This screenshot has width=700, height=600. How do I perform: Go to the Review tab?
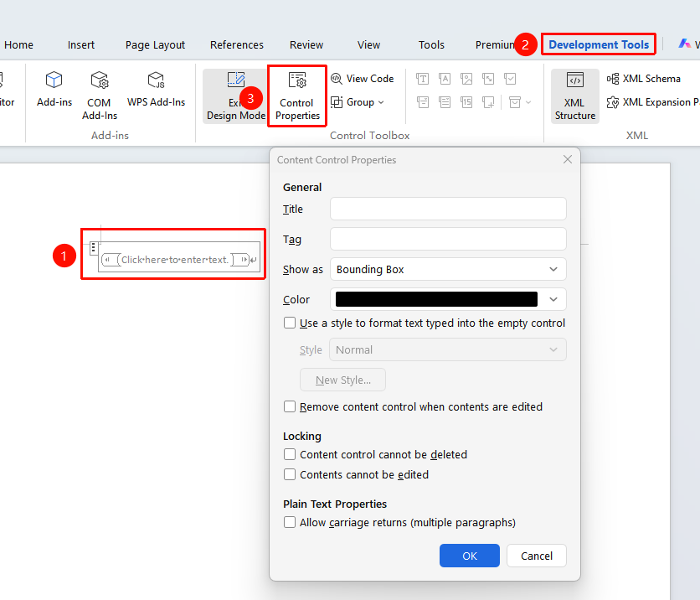[306, 45]
